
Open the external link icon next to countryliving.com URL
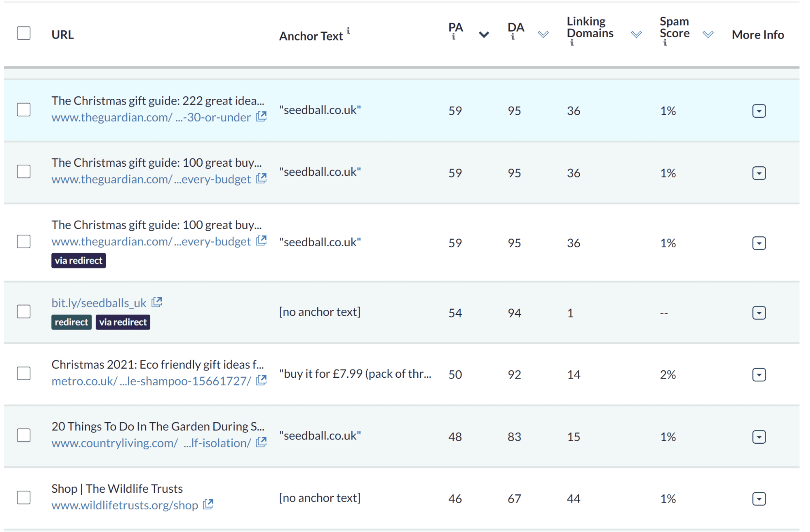click(261, 442)
